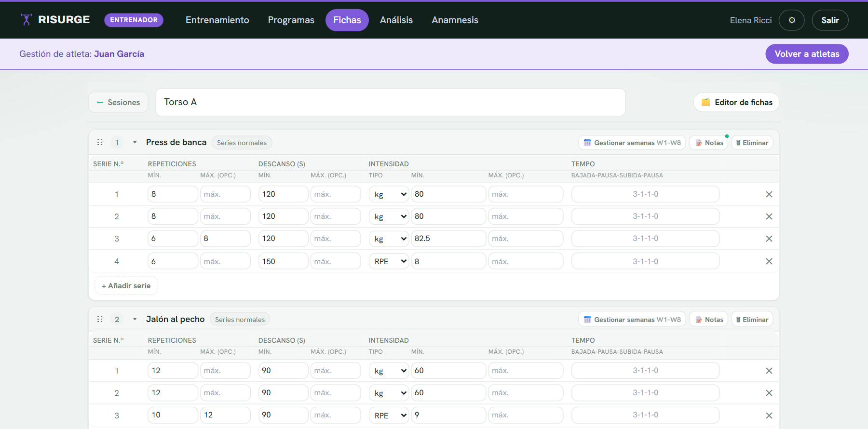
Task: Remove series 4 of Press de banca
Action: coord(769,261)
